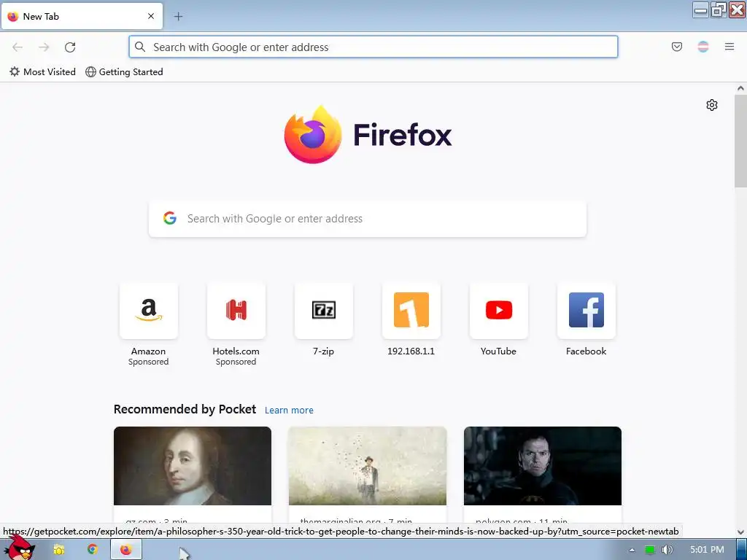Click Learn more beside Recommended by Pocket
Image resolution: width=747 pixels, height=560 pixels.
pos(289,410)
